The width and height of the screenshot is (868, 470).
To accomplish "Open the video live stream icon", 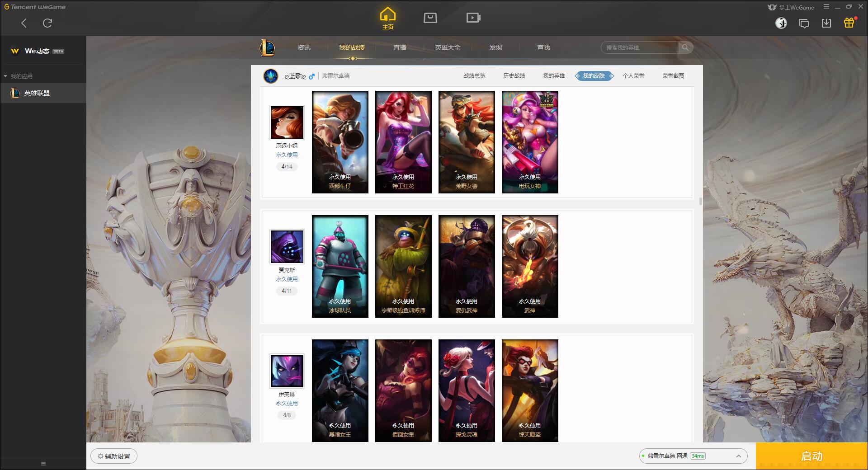I will point(473,18).
